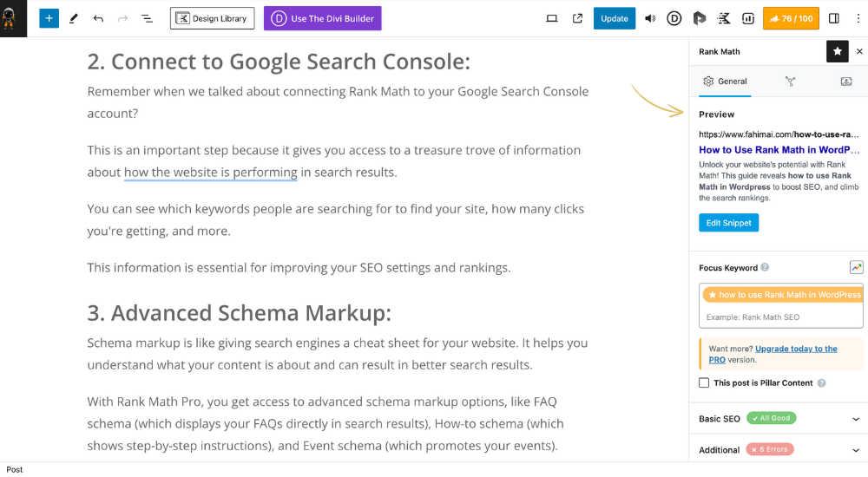The height and width of the screenshot is (477, 868).
Task: Toggle the settings sidebar panel icon
Action: 833,18
